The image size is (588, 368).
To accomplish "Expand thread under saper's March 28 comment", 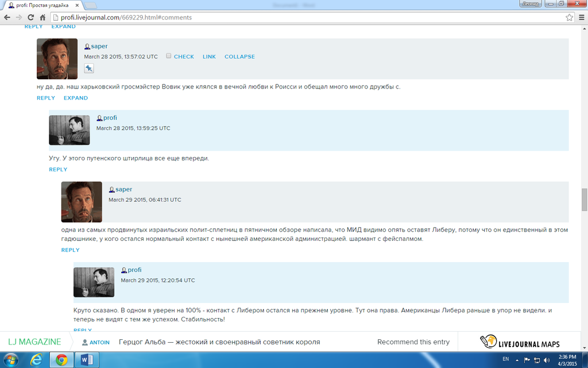I will pyautogui.click(x=76, y=98).
